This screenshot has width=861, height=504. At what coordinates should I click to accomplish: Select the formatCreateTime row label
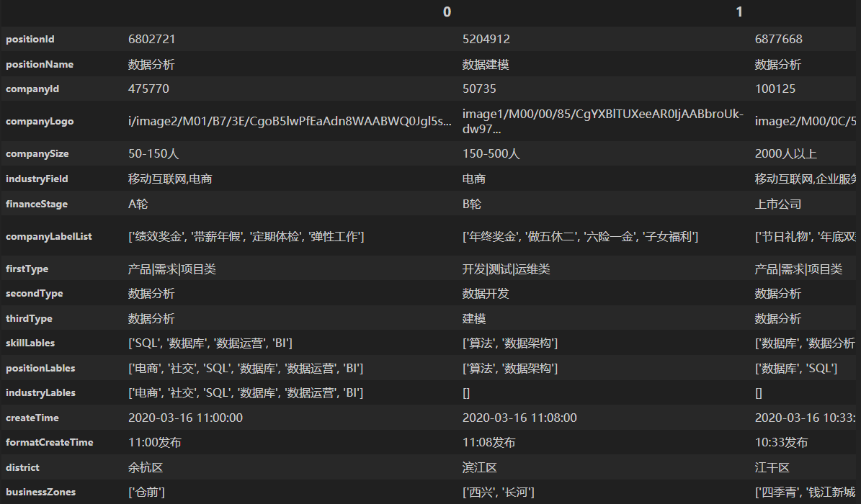(x=50, y=443)
